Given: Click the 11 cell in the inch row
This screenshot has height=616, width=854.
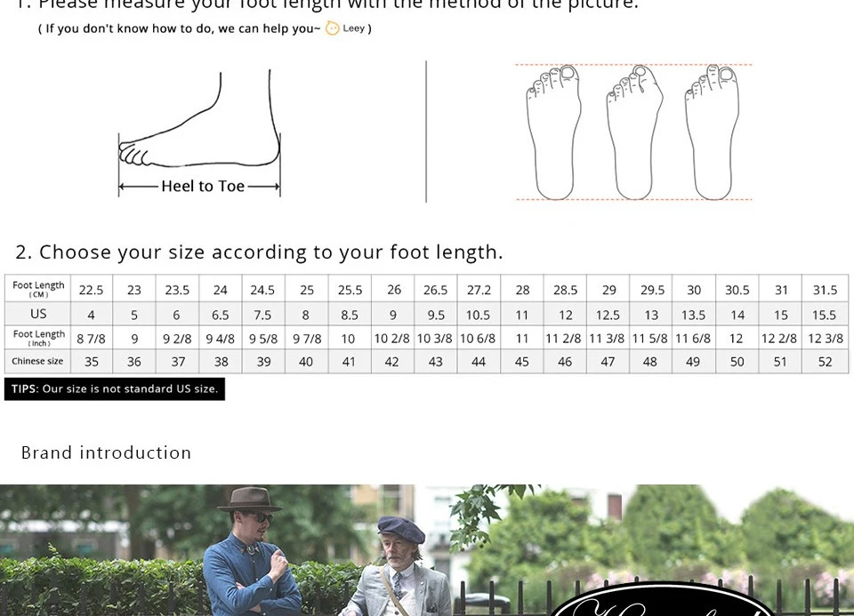Looking at the screenshot, I should coord(522,339).
